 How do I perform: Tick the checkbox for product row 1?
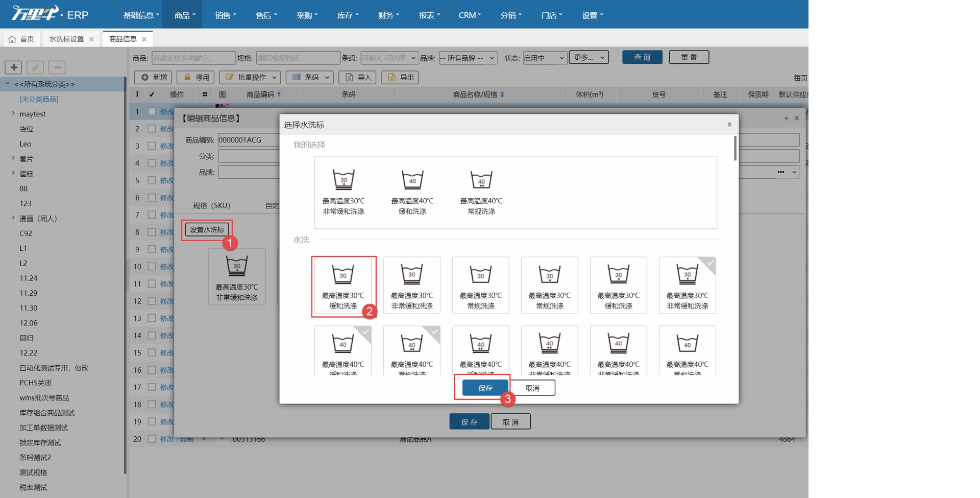coord(152,111)
